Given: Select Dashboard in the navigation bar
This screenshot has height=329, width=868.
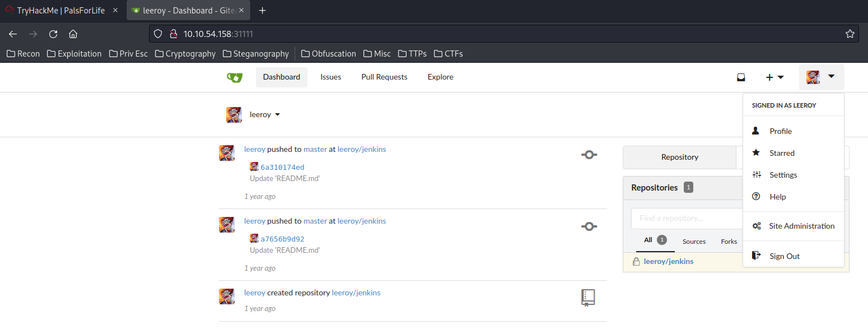Looking at the screenshot, I should (x=282, y=77).
